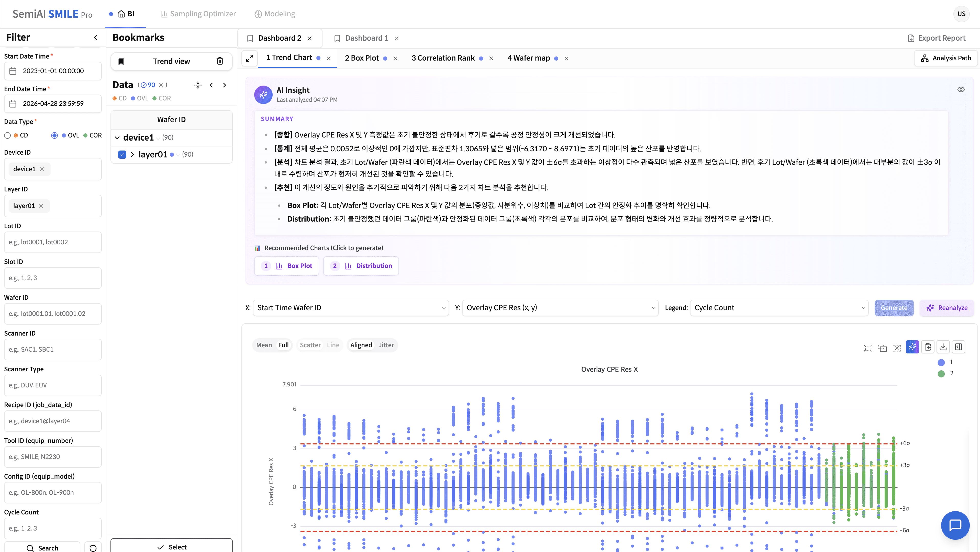Open the Sampling Optimizer tab
Screen dimensions: 980x552
click(x=198, y=14)
